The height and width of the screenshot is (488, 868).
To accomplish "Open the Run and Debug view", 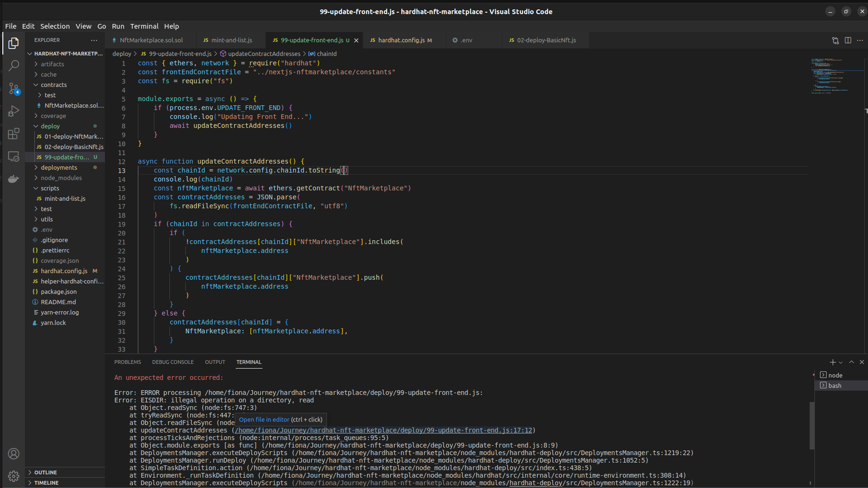I will (14, 111).
